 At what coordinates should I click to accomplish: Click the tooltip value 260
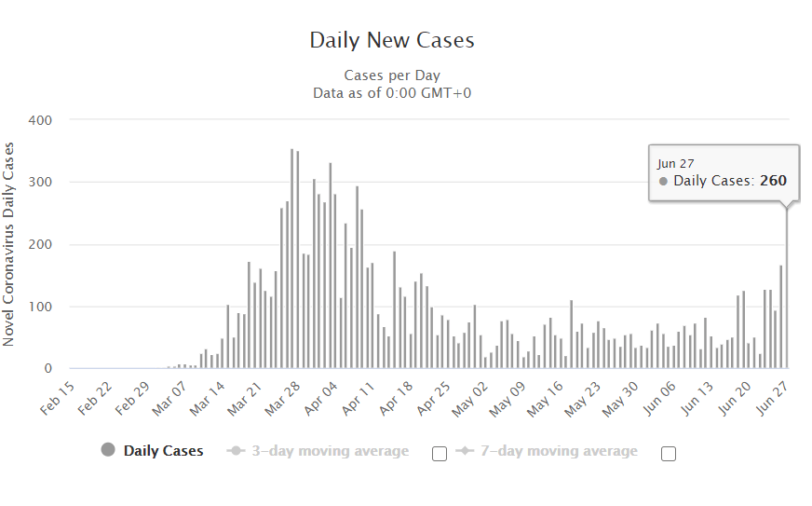[773, 181]
